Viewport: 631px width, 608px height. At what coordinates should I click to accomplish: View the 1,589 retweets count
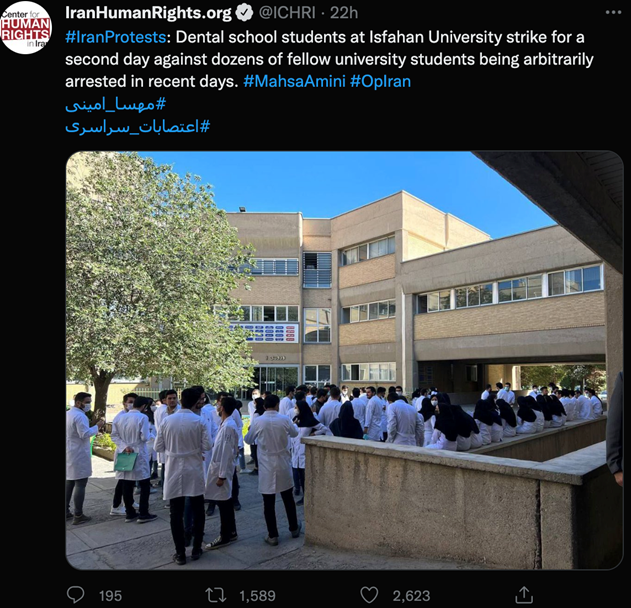(258, 596)
